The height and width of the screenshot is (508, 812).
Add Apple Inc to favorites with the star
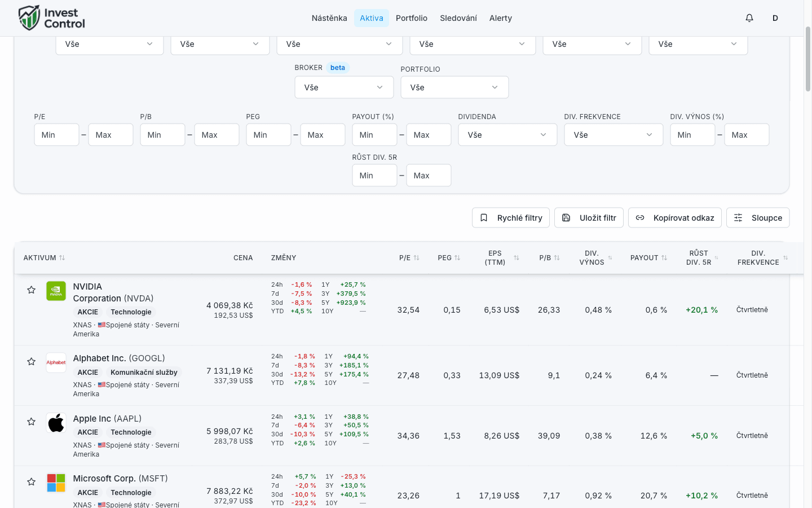(x=32, y=422)
